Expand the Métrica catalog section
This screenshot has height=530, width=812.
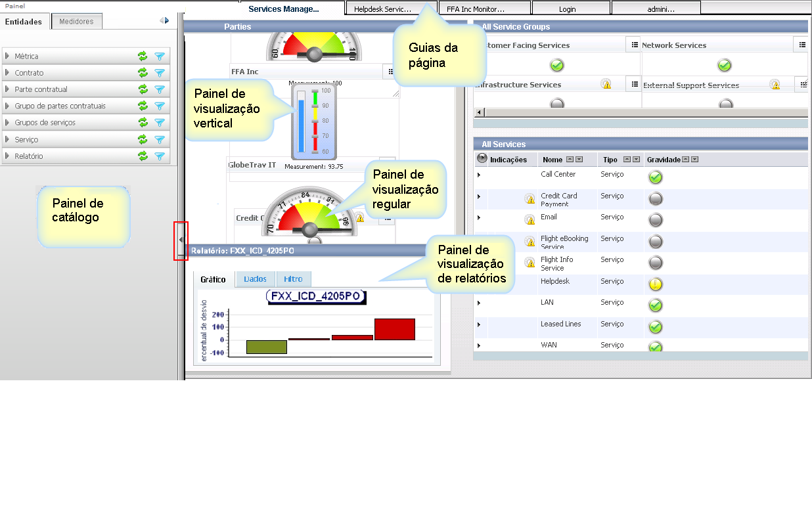pos(7,56)
